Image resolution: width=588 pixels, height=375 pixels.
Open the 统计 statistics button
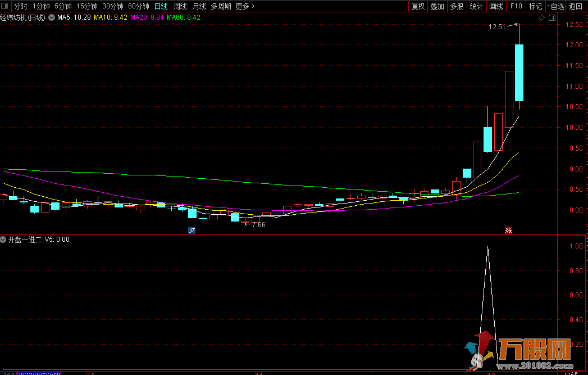point(476,6)
